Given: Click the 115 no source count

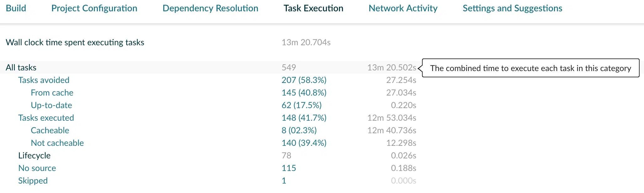Looking at the screenshot, I should tap(289, 168).
